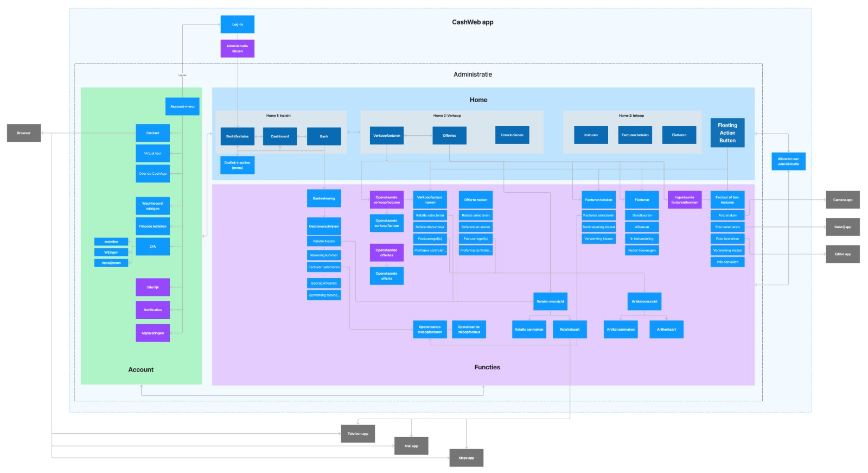Select the Fiatteren box in Functies
Image resolution: width=868 pixels, height=473 pixels.
coord(642,200)
